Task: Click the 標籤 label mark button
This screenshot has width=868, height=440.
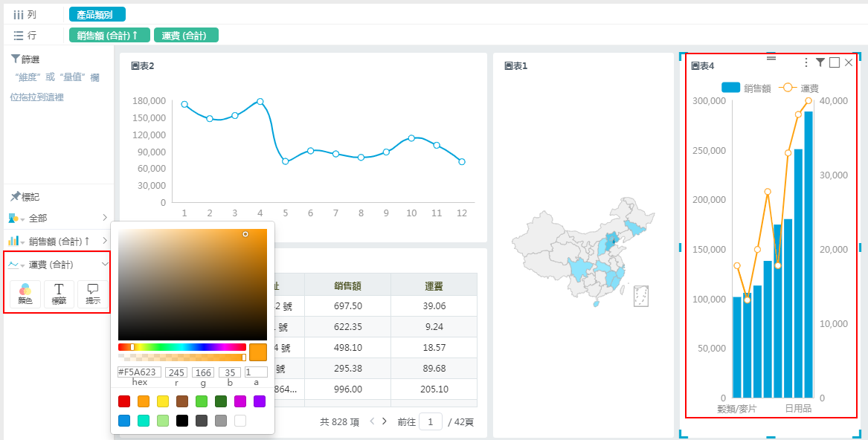Action: 59,294
